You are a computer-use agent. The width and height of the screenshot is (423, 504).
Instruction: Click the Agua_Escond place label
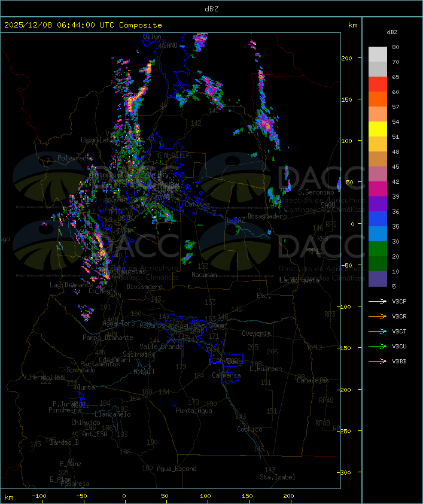point(176,469)
